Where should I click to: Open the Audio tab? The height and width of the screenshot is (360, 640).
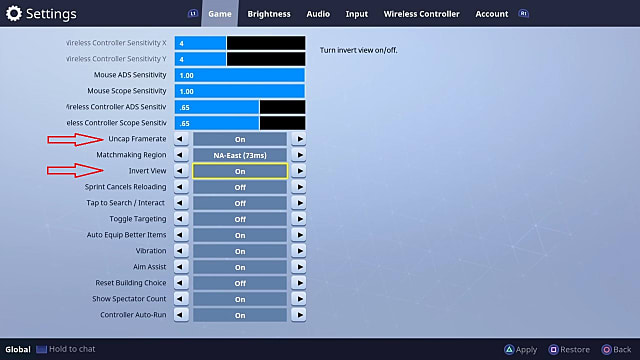(318, 14)
